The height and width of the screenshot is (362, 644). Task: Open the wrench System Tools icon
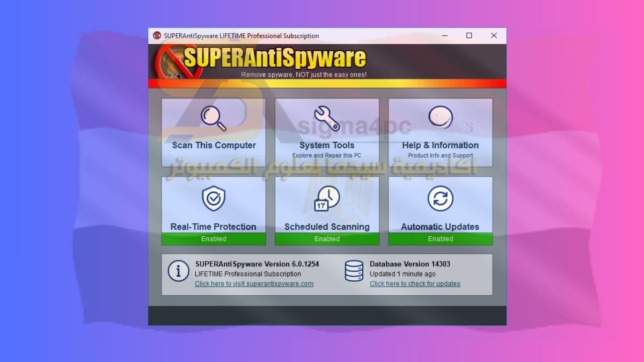pyautogui.click(x=327, y=119)
